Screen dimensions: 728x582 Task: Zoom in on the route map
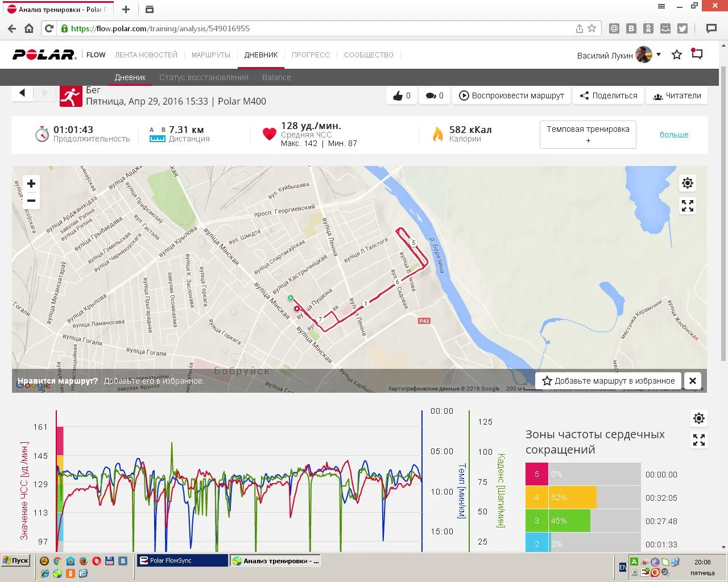pyautogui.click(x=31, y=184)
